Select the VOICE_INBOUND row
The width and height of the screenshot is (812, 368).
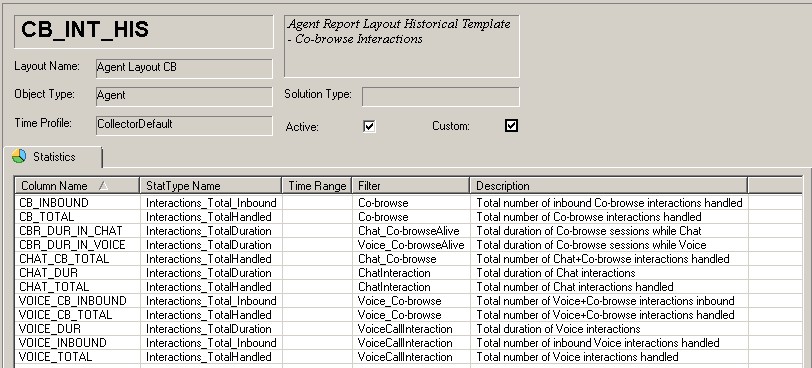(x=409, y=343)
